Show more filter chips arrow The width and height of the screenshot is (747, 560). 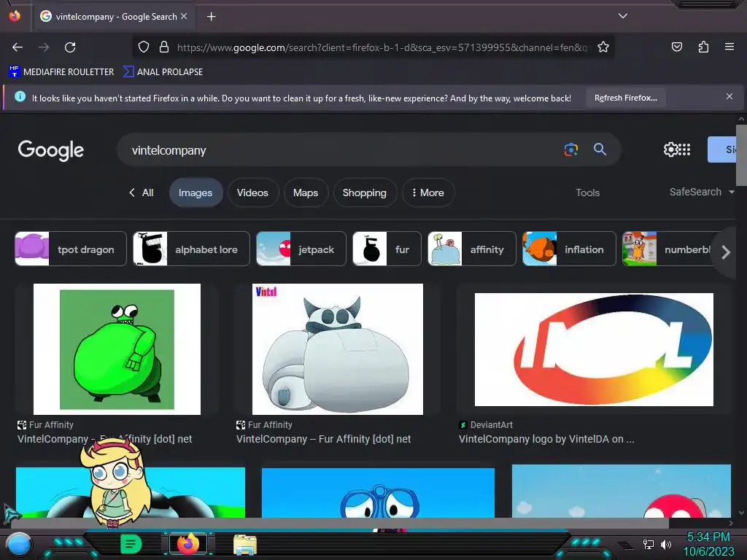pyautogui.click(x=725, y=252)
